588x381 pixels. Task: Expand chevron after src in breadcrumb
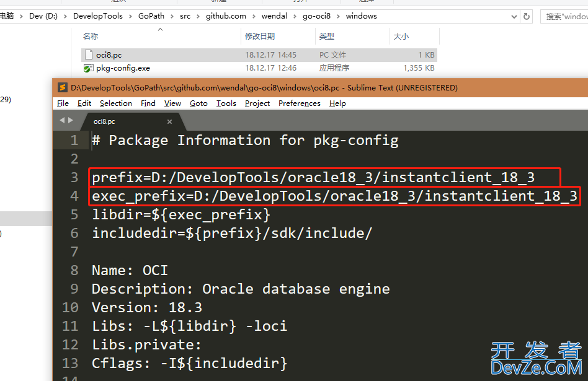[x=198, y=17]
